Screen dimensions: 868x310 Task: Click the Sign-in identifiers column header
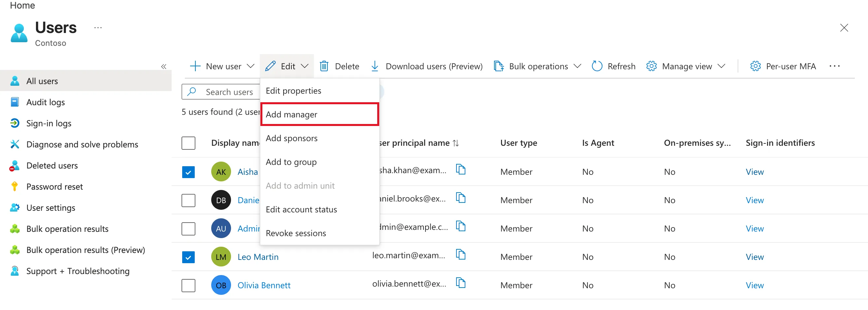780,143
